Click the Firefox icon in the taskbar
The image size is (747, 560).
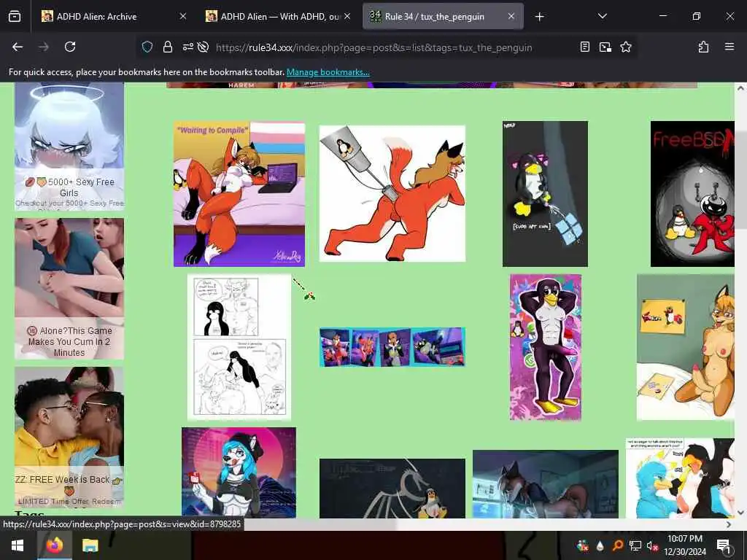pyautogui.click(x=54, y=545)
